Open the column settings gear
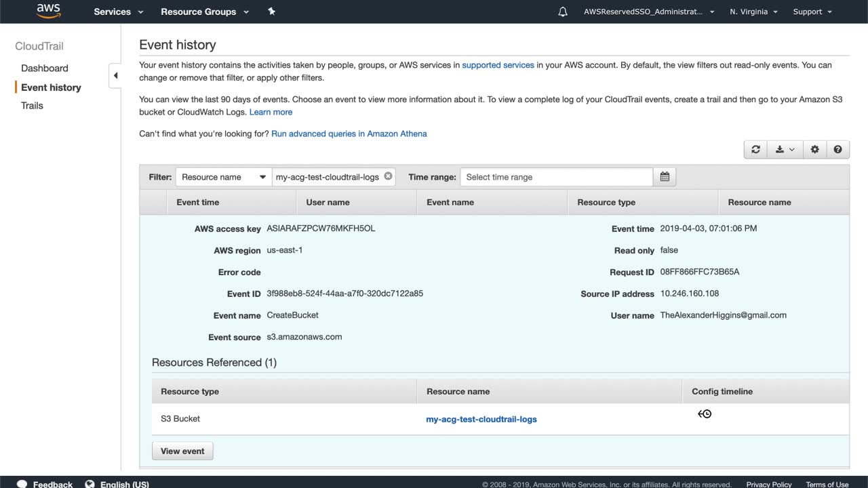868x488 pixels. [814, 150]
